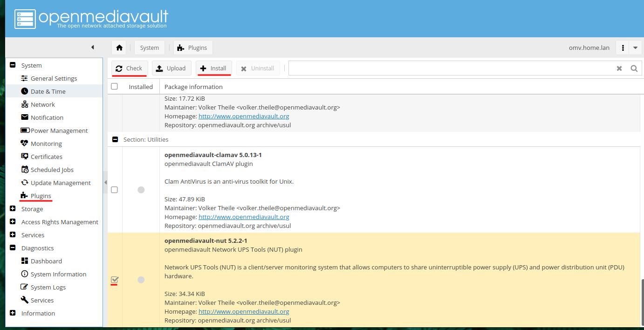Uncheck the openmediavault-nut plugin checkbox
The image size is (644, 330).
114,280
